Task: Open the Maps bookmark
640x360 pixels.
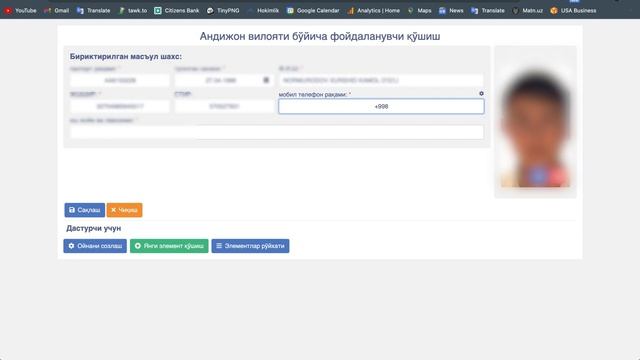Action: (x=419, y=11)
